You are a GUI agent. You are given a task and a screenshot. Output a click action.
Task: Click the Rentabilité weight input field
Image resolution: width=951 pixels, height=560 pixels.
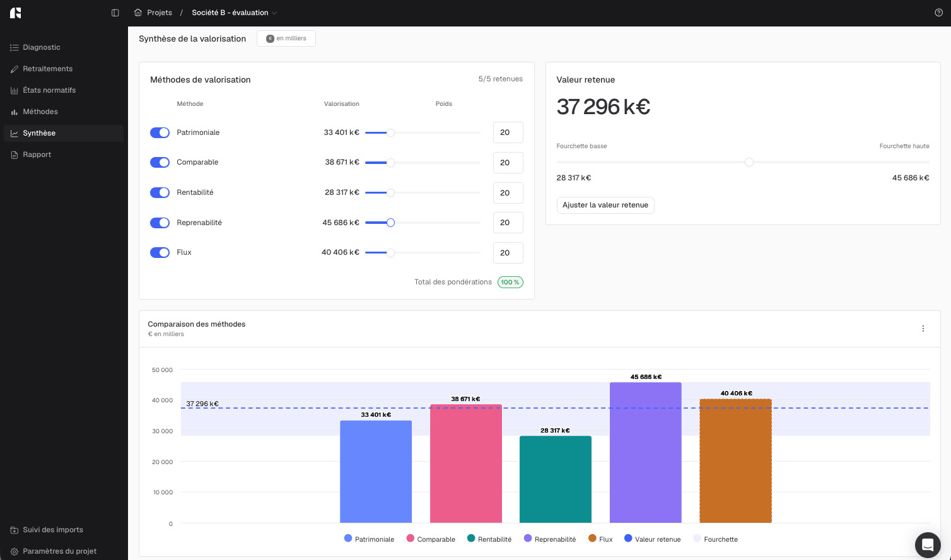click(x=508, y=193)
